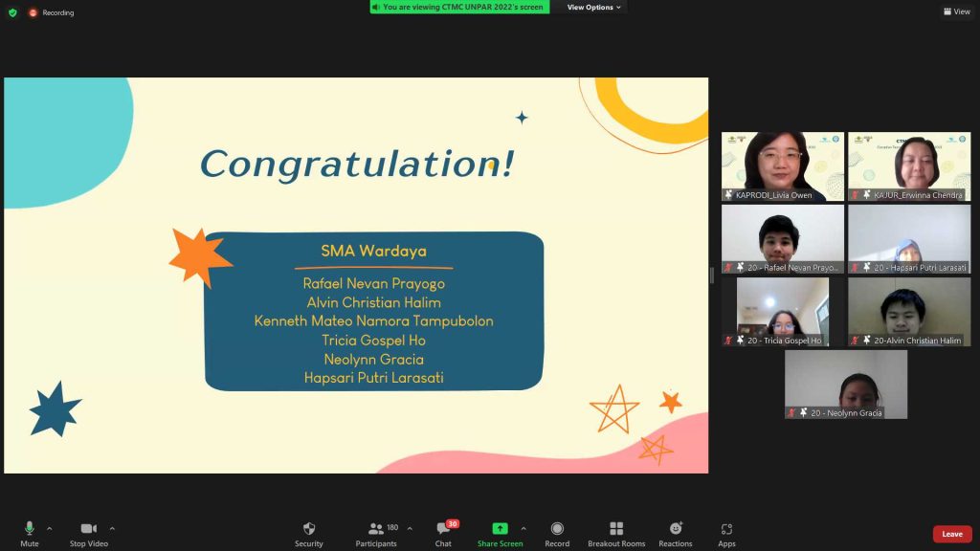Start recording with Record button
This screenshot has width=980, height=551.
pyautogui.click(x=557, y=529)
